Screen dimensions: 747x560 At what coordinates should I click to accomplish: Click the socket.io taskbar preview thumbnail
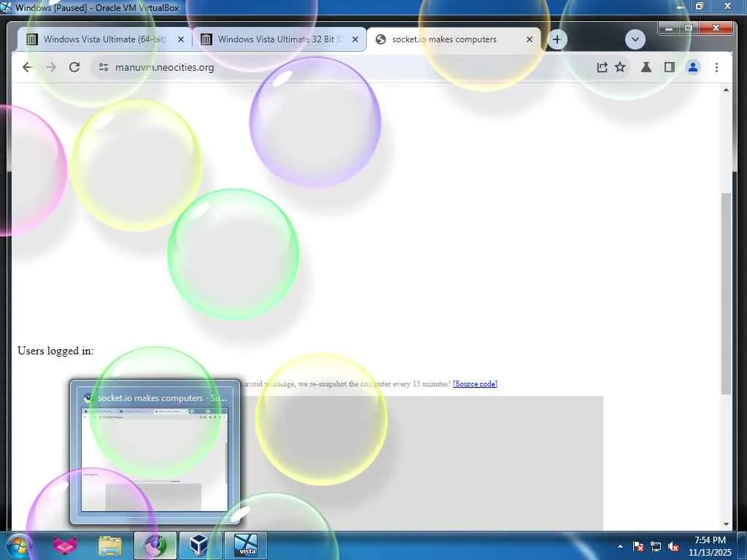pos(155,452)
